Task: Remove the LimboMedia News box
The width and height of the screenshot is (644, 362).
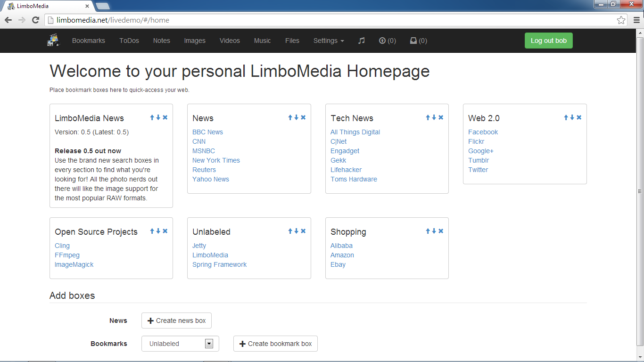Action: tap(165, 117)
